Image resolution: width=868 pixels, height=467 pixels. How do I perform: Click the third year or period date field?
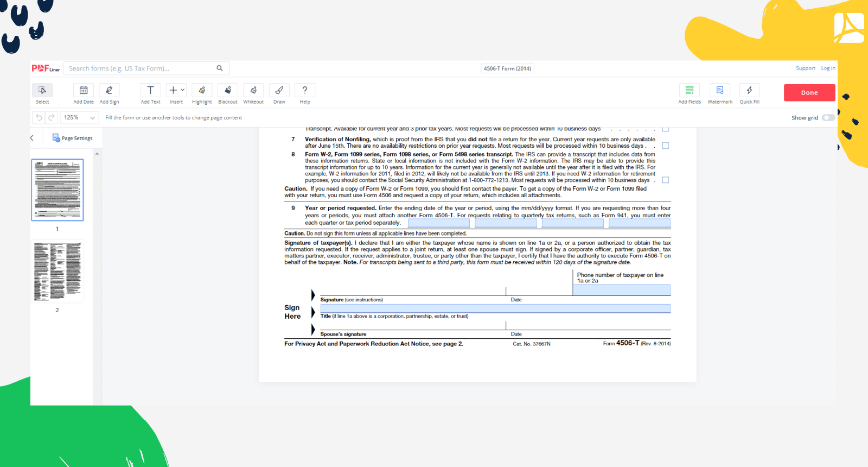pos(573,223)
